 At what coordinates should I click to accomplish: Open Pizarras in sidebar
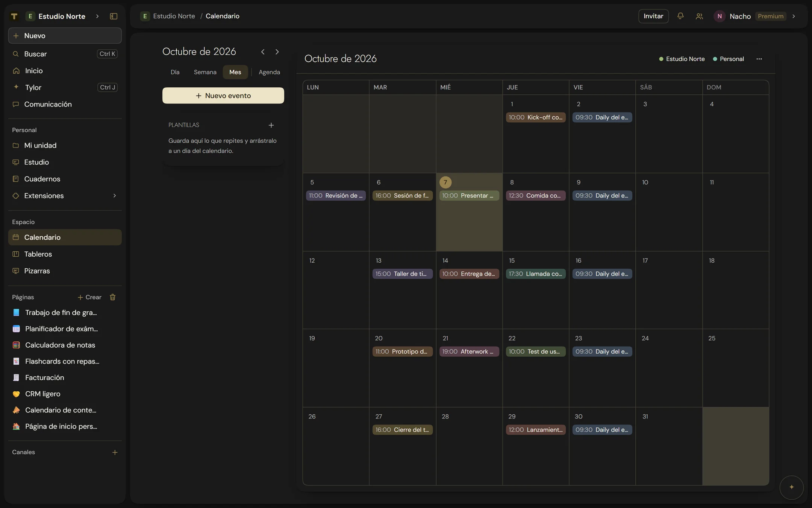pyautogui.click(x=65, y=271)
